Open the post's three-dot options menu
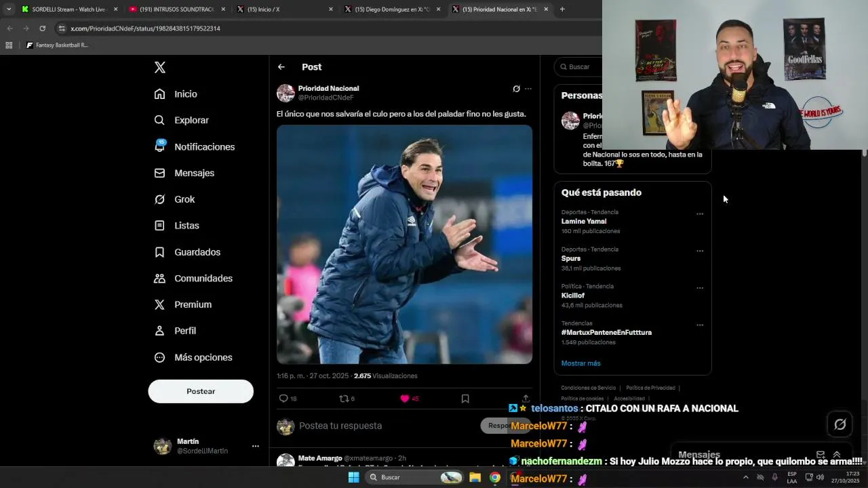Image resolution: width=868 pixels, height=488 pixels. tap(528, 89)
